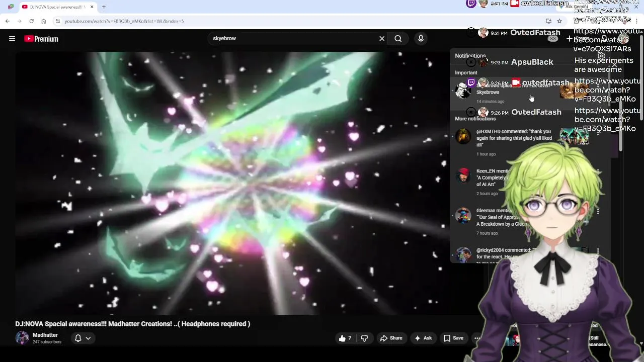View site information icon in address bar
This screenshot has width=644, height=362.
tap(58, 21)
